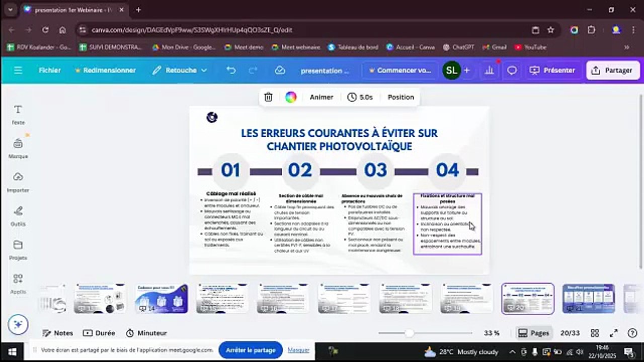Open the Position tab
644x362 pixels.
(x=400, y=97)
